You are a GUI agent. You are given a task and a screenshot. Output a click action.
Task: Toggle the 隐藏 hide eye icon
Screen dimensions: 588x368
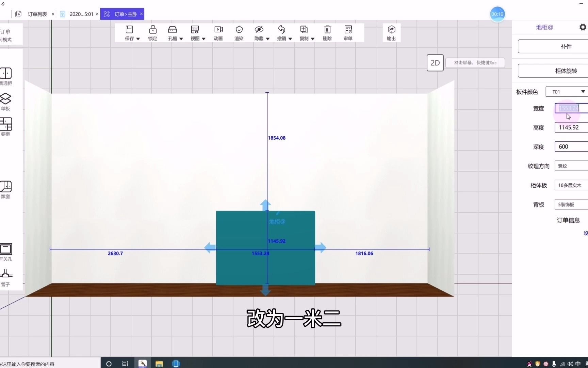[259, 29]
